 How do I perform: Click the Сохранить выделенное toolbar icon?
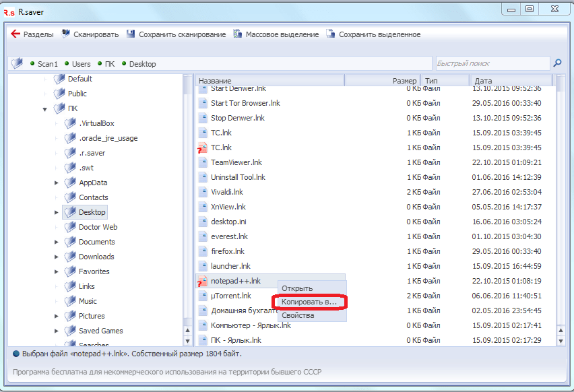tap(331, 34)
